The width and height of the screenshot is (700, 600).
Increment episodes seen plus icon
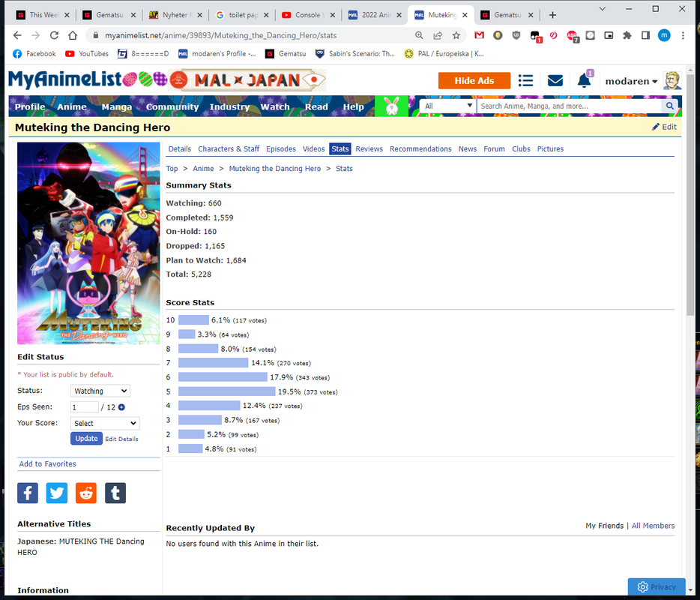pyautogui.click(x=121, y=407)
